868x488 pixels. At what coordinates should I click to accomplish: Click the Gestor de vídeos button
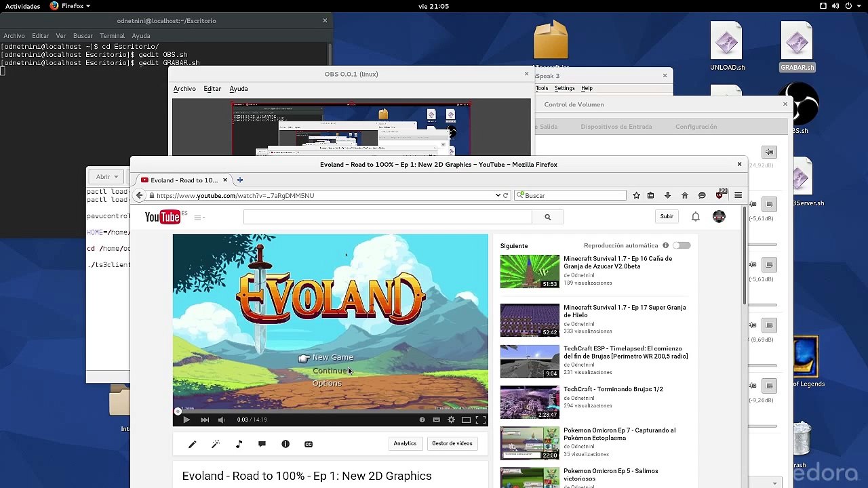click(452, 443)
